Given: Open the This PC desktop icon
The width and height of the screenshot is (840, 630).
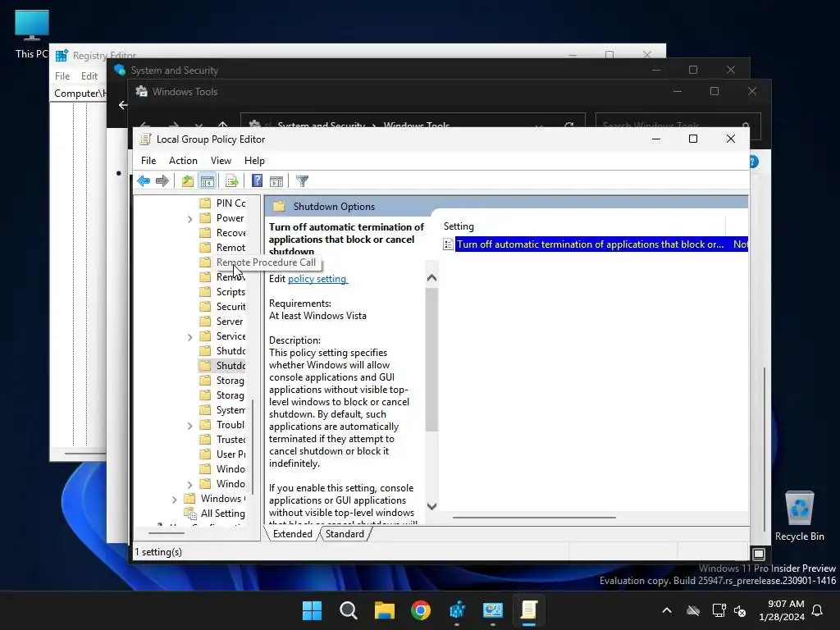Looking at the screenshot, I should (x=32, y=34).
